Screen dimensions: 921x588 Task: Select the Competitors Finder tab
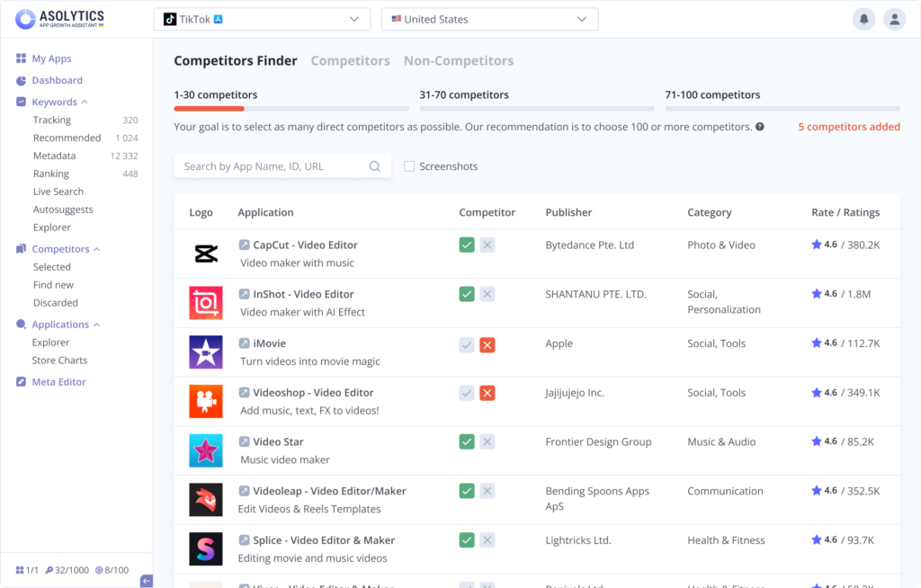(236, 60)
